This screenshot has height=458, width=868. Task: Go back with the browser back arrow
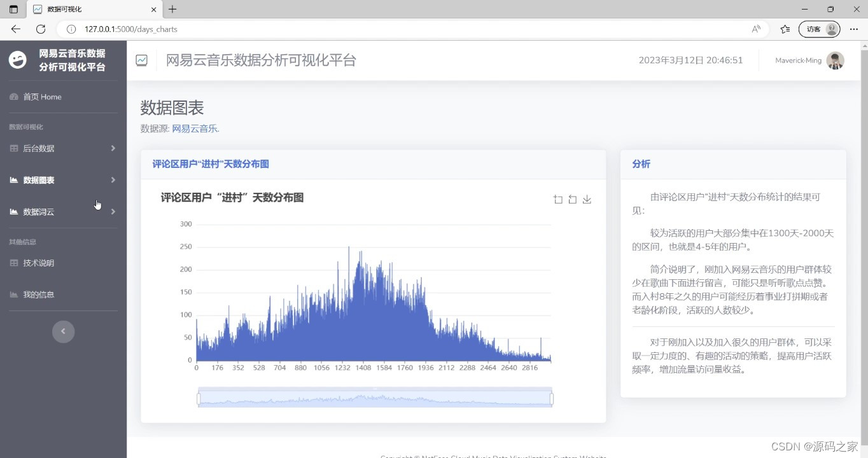point(16,29)
